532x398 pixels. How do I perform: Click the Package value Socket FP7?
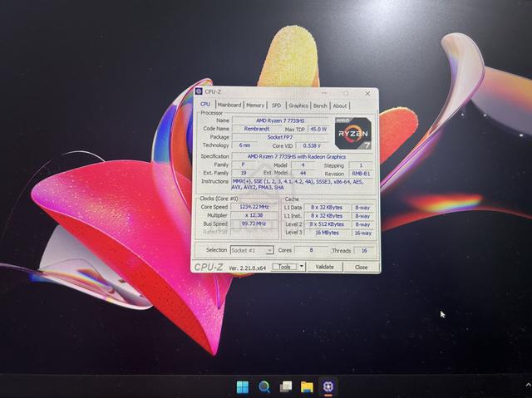point(280,137)
